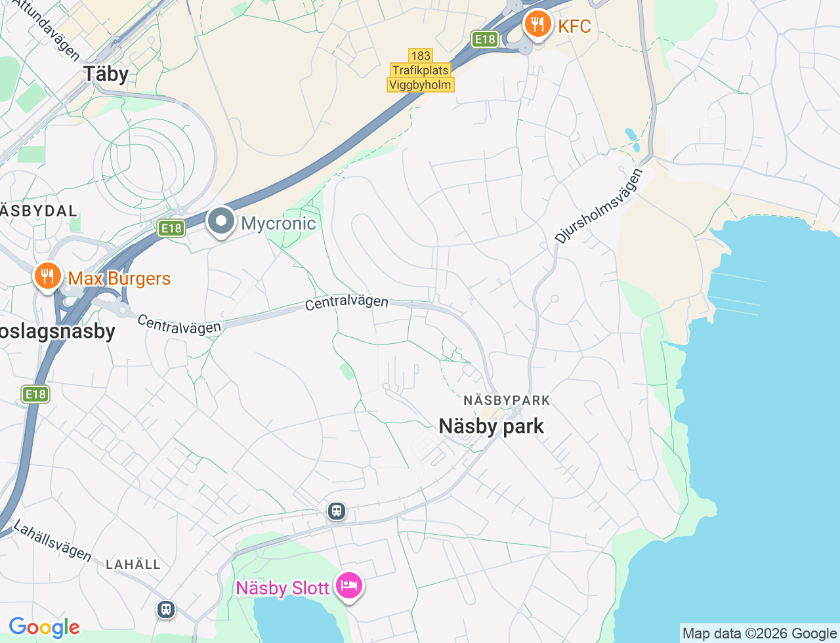840x643 pixels.
Task: Select the Näsby Slott text label
Action: coord(282,588)
